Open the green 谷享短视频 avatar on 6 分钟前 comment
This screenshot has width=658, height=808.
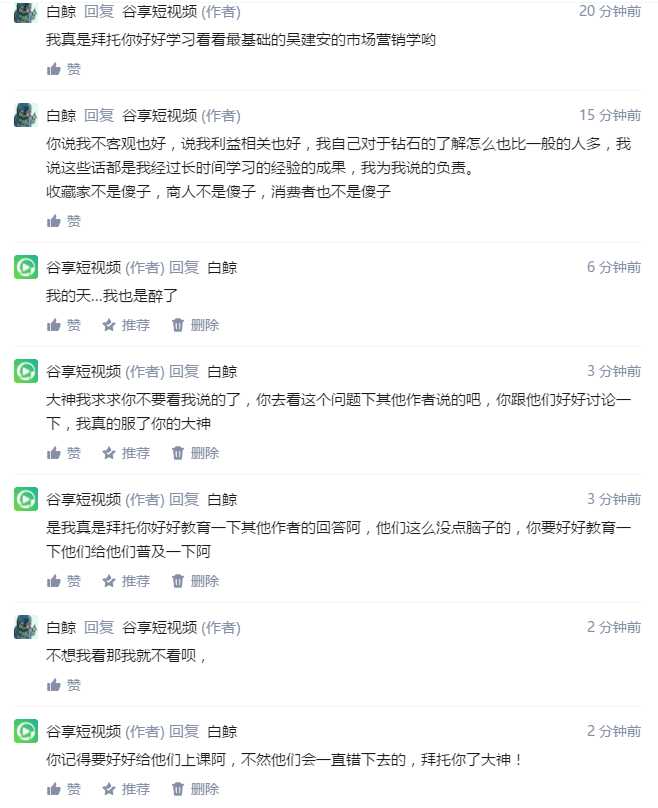(x=26, y=267)
